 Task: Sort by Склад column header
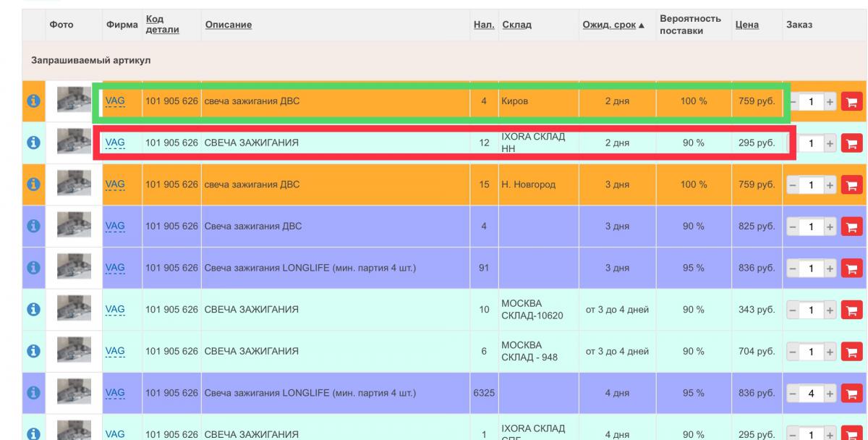coord(516,25)
